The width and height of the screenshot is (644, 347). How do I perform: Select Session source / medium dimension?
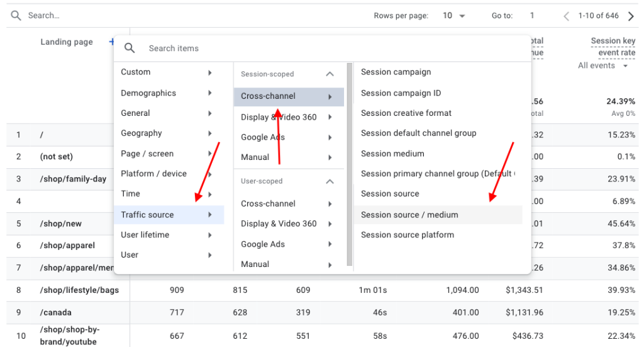(409, 215)
